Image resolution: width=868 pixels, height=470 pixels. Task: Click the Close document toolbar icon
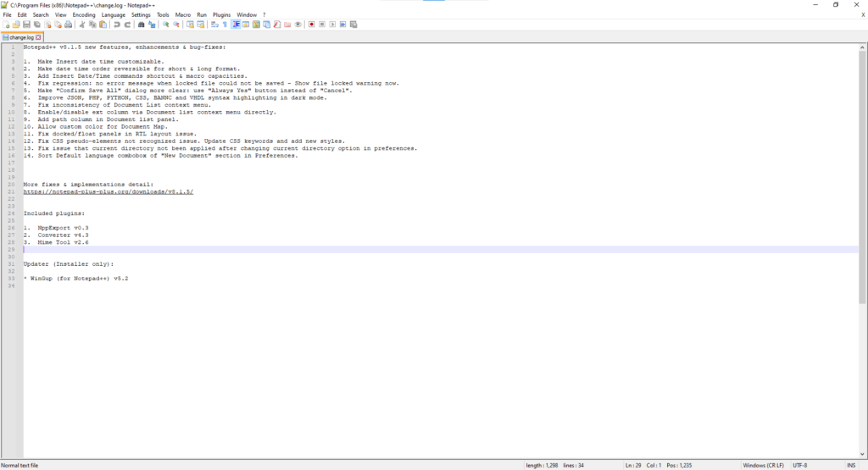[x=47, y=25]
